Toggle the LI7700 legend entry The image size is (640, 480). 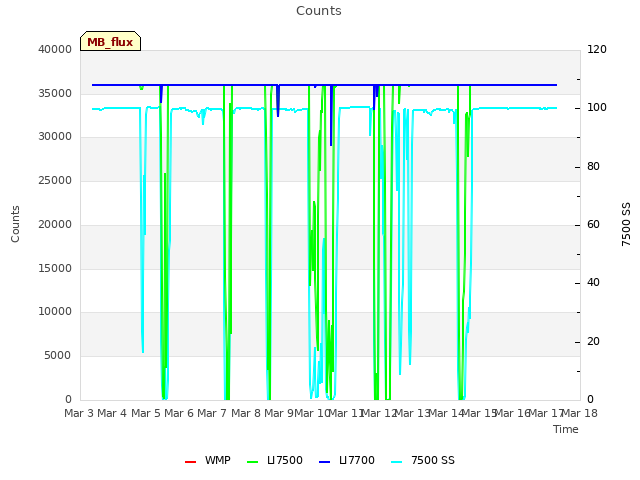347,460
